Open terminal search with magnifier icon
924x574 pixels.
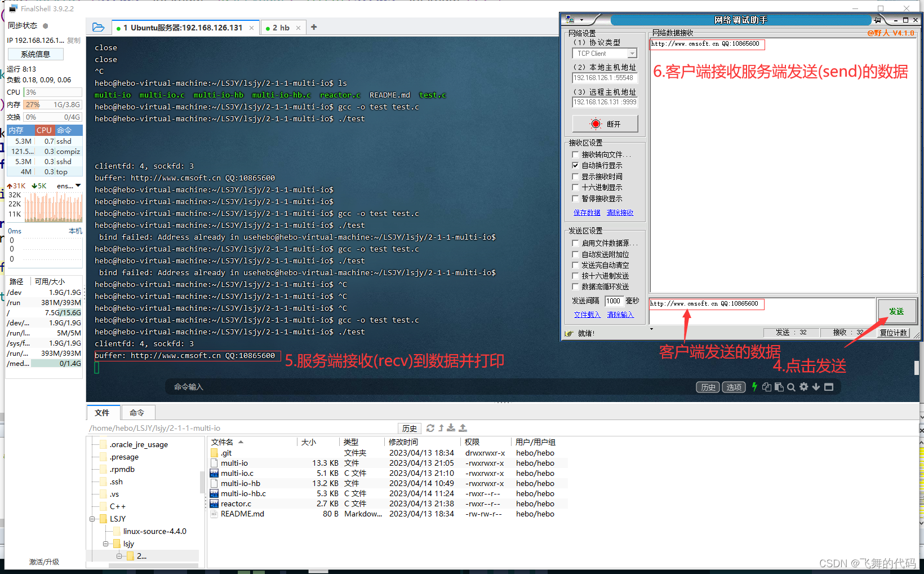click(791, 387)
